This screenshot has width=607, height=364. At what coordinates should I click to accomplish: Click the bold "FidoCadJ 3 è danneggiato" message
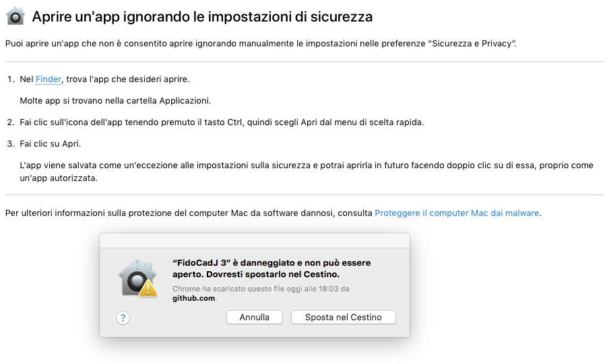[271, 268]
